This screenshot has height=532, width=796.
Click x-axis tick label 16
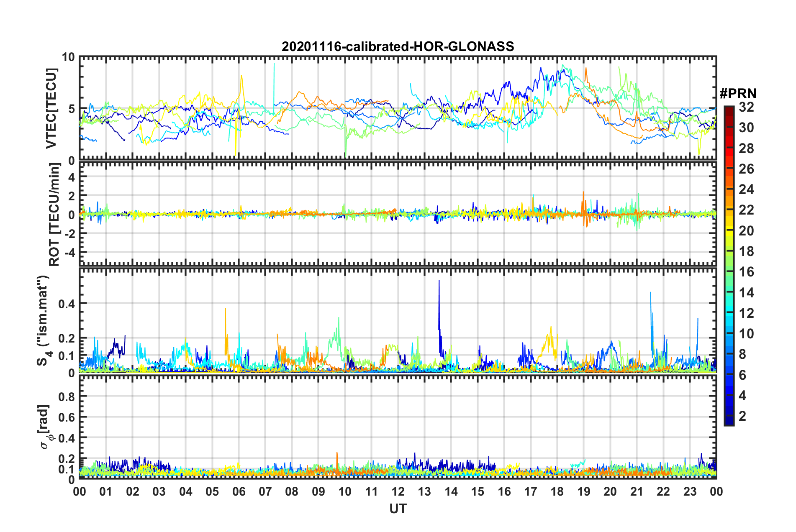504,491
